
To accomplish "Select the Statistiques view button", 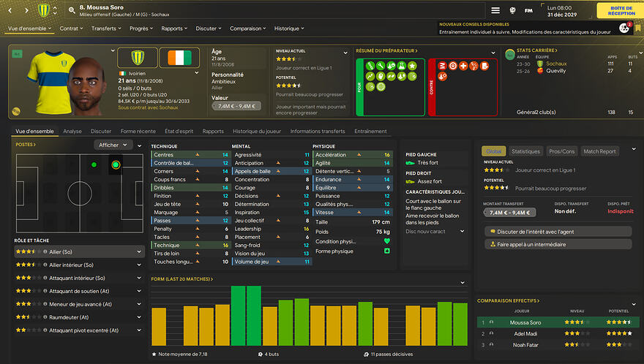I will (x=525, y=151).
